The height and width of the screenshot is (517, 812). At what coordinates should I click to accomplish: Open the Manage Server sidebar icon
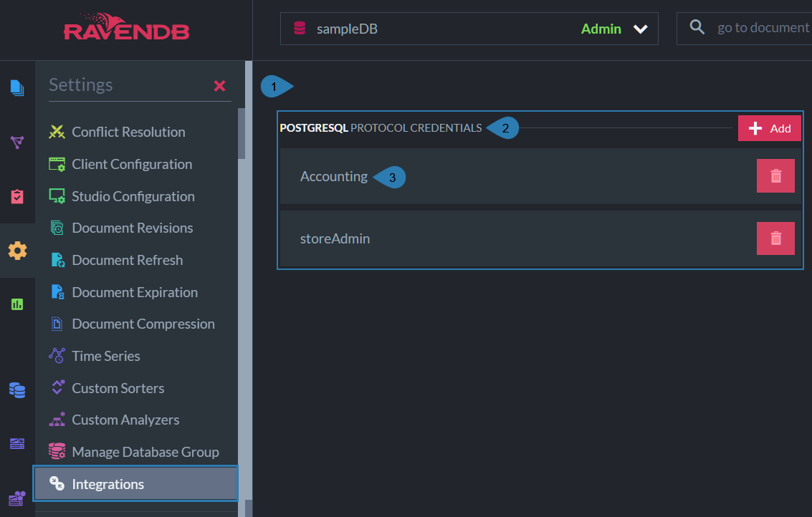pos(17,444)
